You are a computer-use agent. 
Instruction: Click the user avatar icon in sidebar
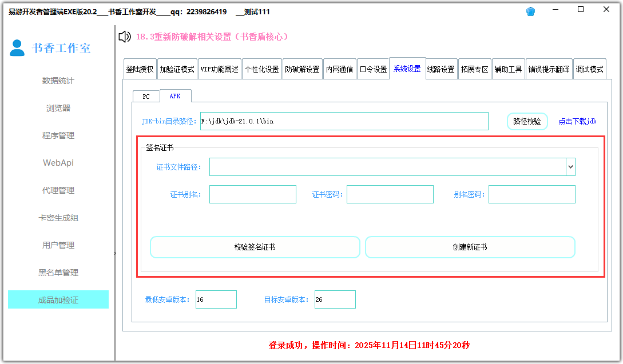coord(18,48)
